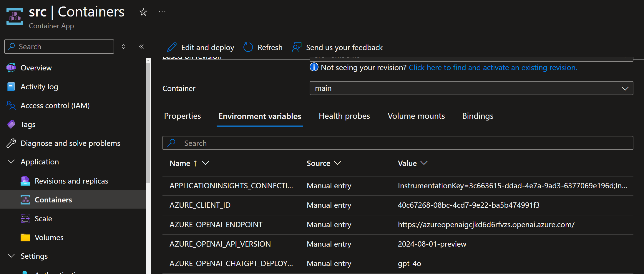Collapse the Application section chevron
The height and width of the screenshot is (274, 644).
pyautogui.click(x=11, y=162)
